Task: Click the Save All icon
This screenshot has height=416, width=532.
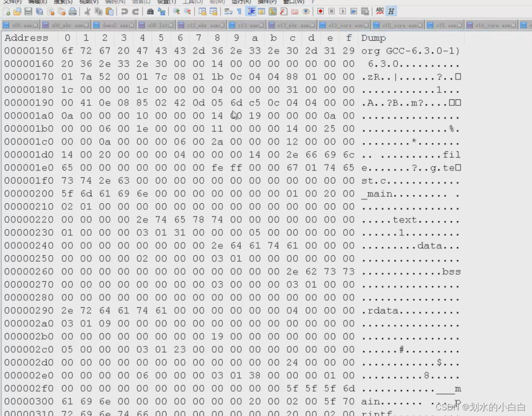Action: tap(40, 11)
